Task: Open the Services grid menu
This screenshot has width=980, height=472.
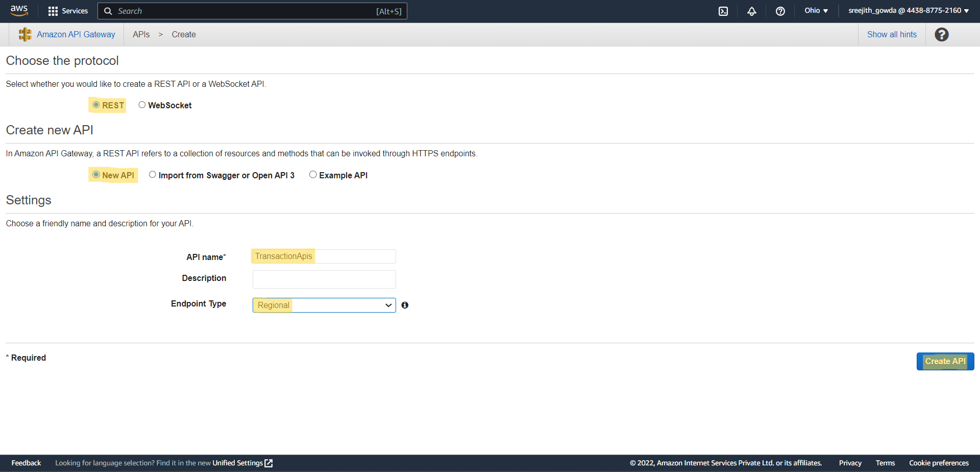Action: tap(53, 11)
